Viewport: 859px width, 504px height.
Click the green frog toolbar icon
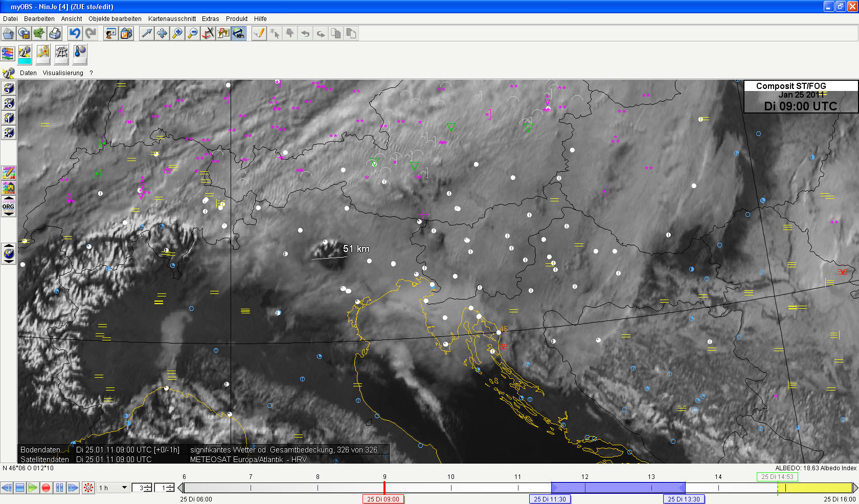pyautogui.click(x=39, y=34)
